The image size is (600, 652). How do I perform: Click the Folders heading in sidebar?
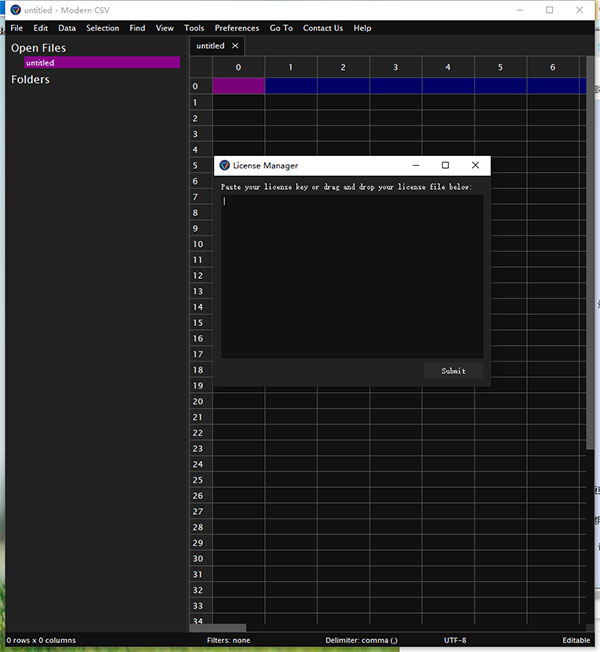pos(30,79)
